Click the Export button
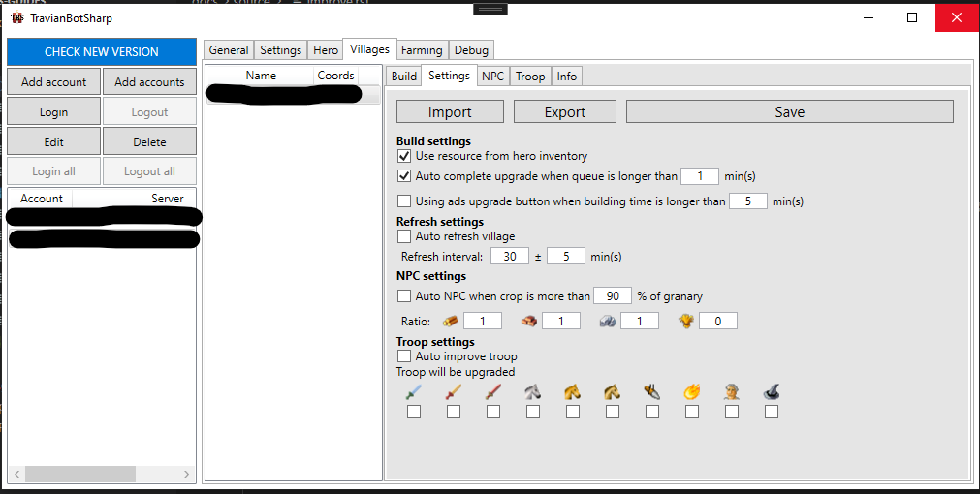Image resolution: width=980 pixels, height=494 pixels. tap(565, 111)
